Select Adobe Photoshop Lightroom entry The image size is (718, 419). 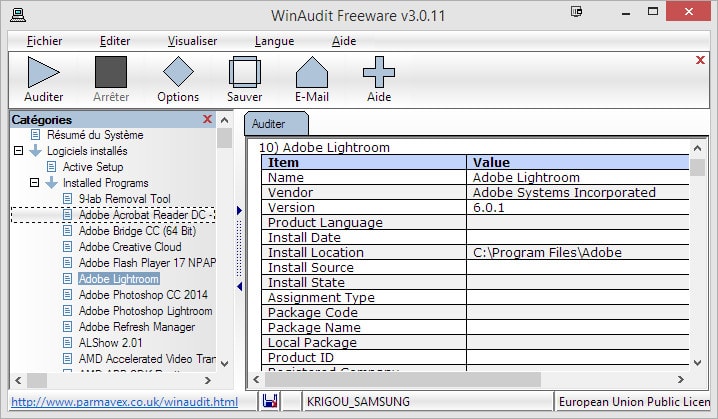(146, 310)
